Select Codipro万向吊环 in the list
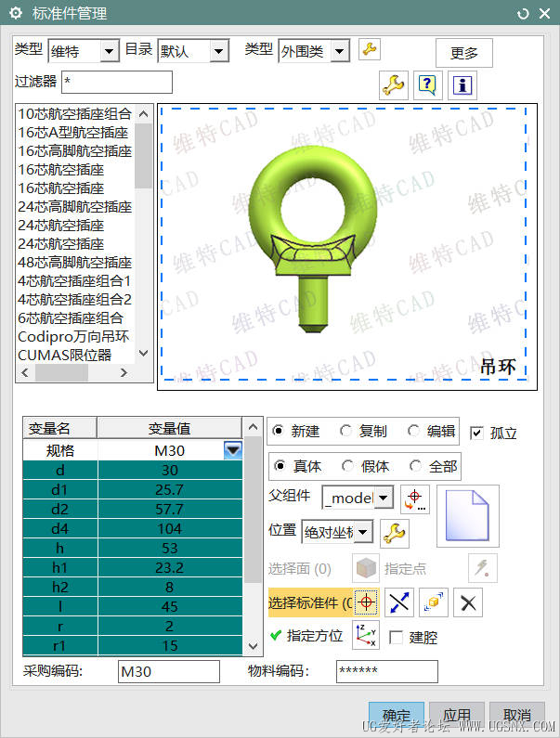 click(x=75, y=337)
